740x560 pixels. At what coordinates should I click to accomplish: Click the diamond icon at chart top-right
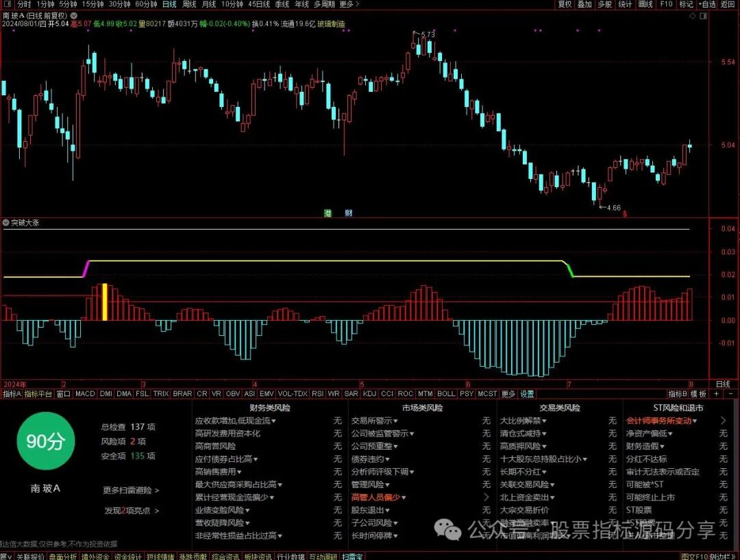tap(693, 16)
